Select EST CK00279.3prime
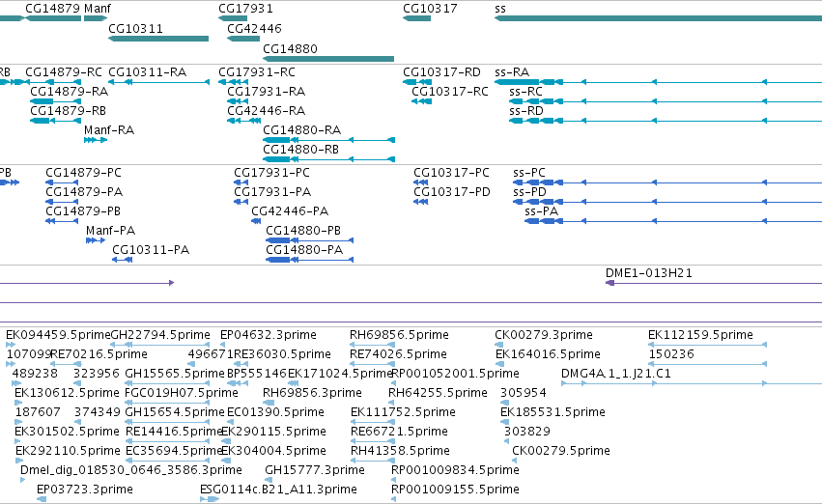The height and width of the screenshot is (504, 822). coord(544,335)
